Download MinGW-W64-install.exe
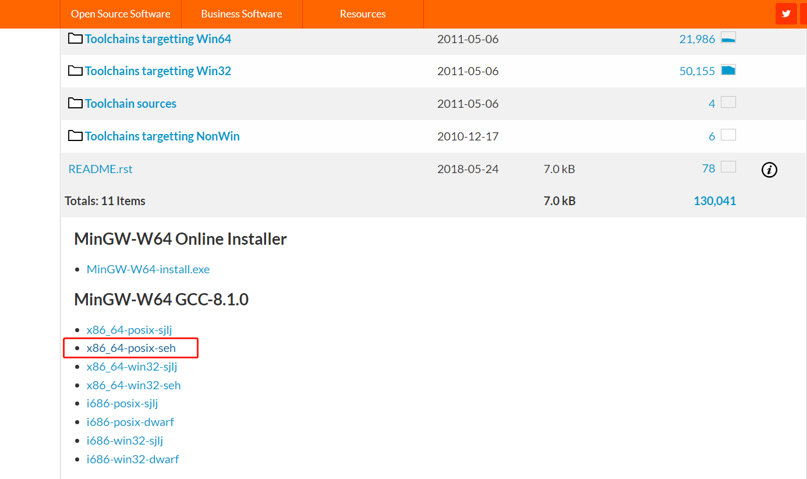The width and height of the screenshot is (807, 479). [x=148, y=269]
